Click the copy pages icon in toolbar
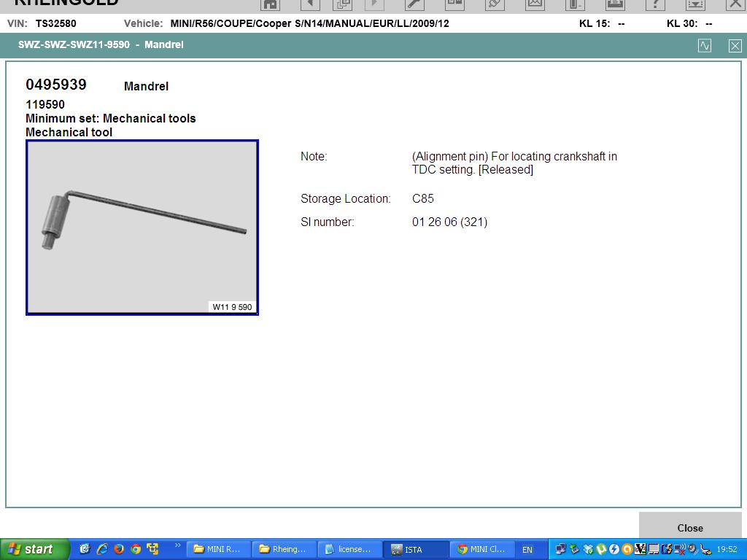Viewport: 747px width, 560px height. (342, 5)
